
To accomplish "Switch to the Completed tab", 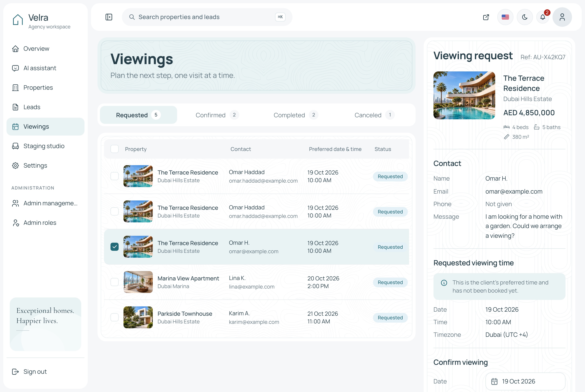I will tap(296, 115).
